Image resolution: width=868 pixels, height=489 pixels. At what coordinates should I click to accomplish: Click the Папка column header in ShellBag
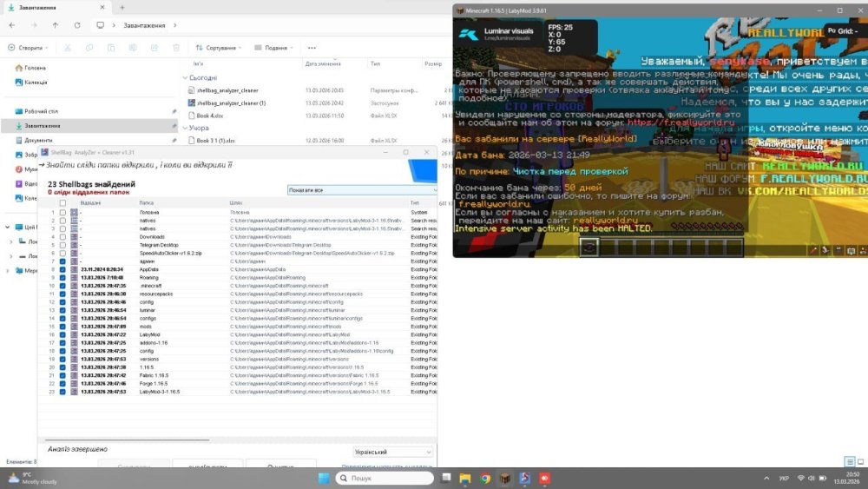point(146,203)
